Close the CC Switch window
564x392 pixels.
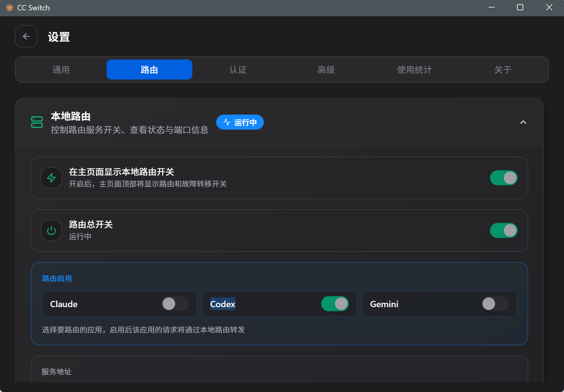(x=549, y=7)
